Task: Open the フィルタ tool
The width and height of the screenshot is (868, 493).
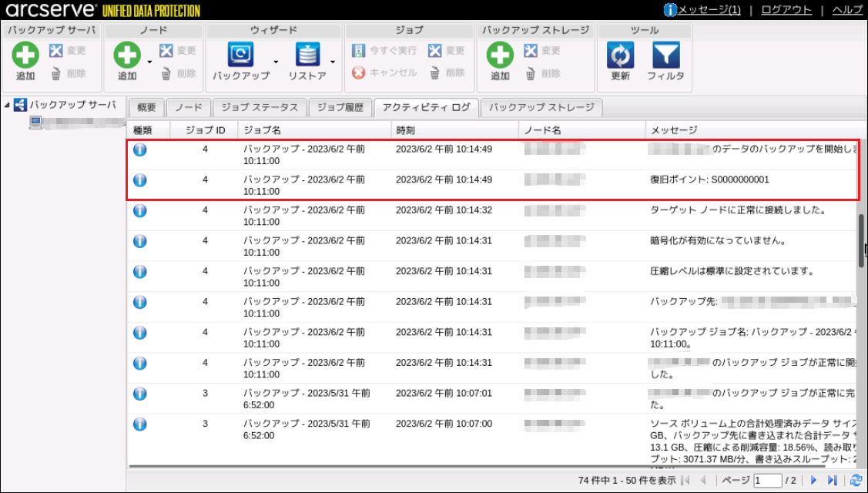Action: pos(665,55)
